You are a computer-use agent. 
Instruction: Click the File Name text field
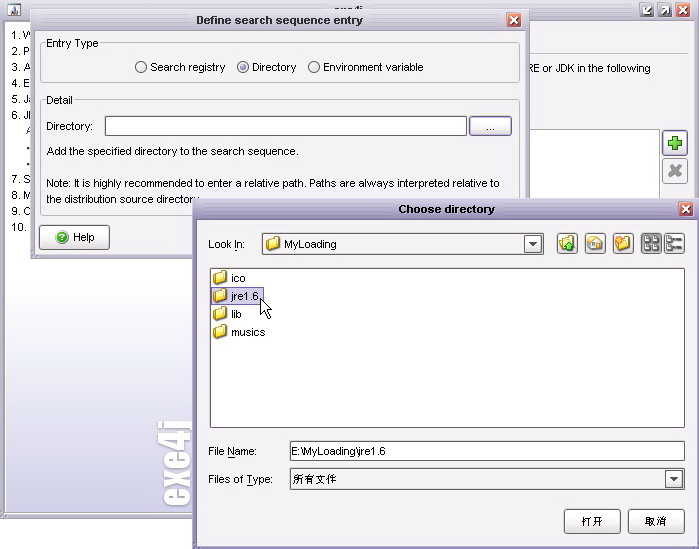pos(487,451)
